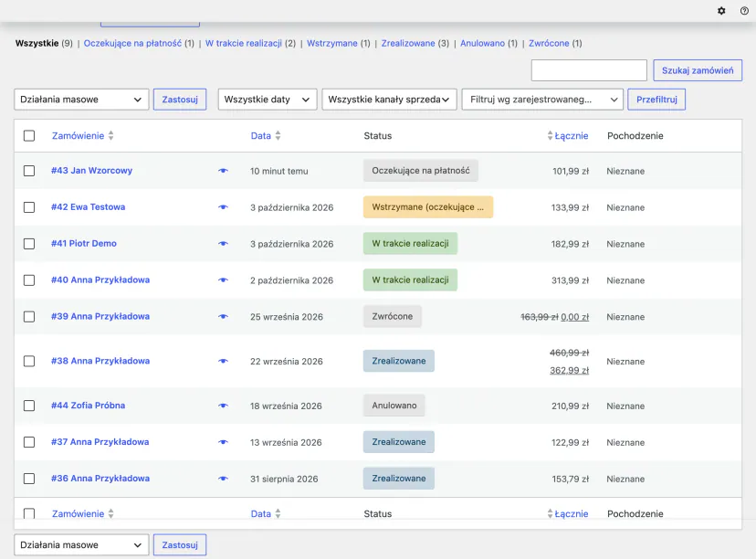Screen dimensions: 756x559
Task: Click total 313,99 zł for #40
Action: tap(571, 280)
